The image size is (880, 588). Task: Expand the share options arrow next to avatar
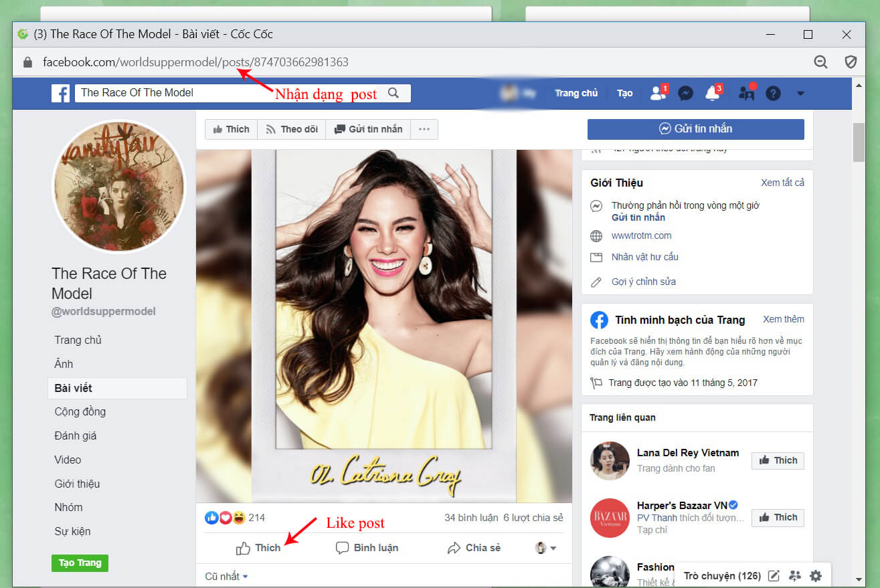point(552,547)
